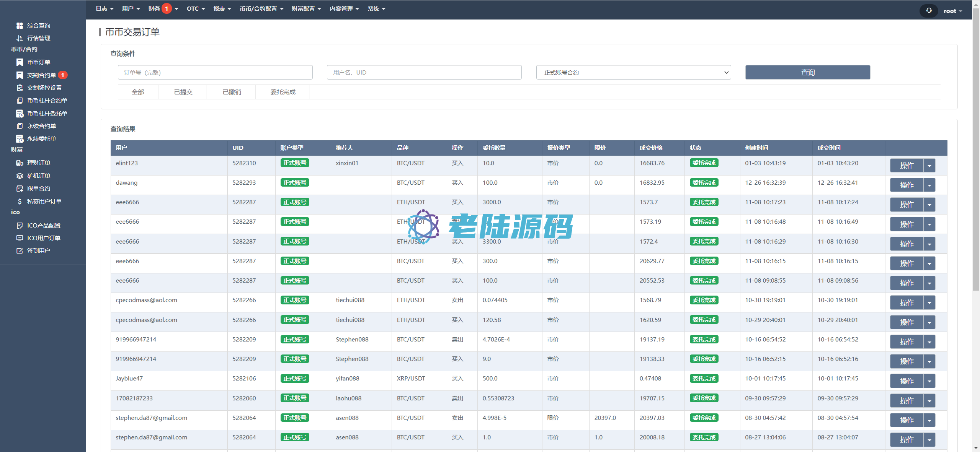
Task: Open the 综合查询 sidebar icon
Action: coord(20,26)
